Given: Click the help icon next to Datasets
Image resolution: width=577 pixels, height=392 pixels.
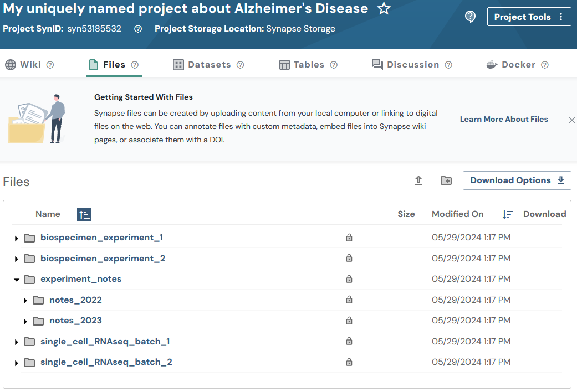Looking at the screenshot, I should click(240, 65).
